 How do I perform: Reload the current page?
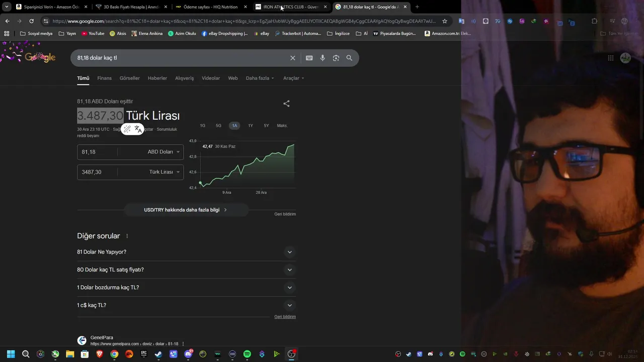click(x=31, y=21)
